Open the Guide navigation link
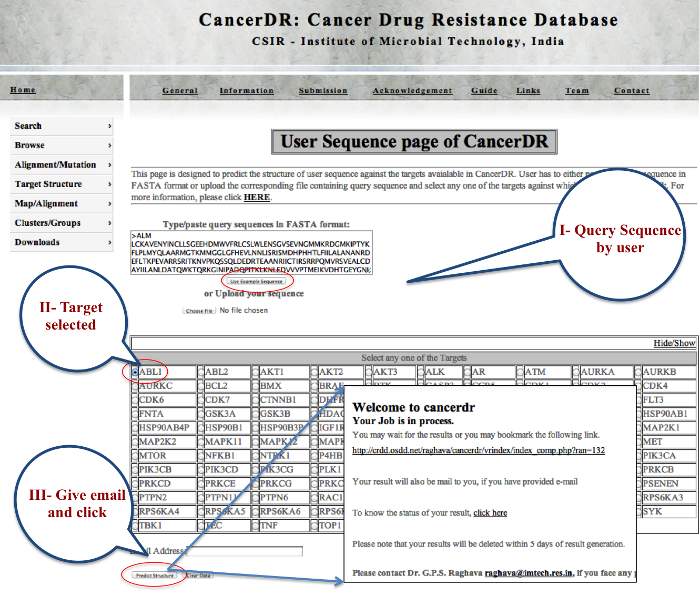The image size is (700, 596). pos(484,91)
